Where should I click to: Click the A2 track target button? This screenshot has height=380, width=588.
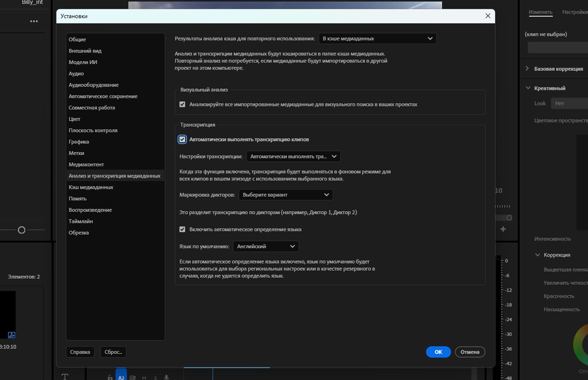(121, 377)
